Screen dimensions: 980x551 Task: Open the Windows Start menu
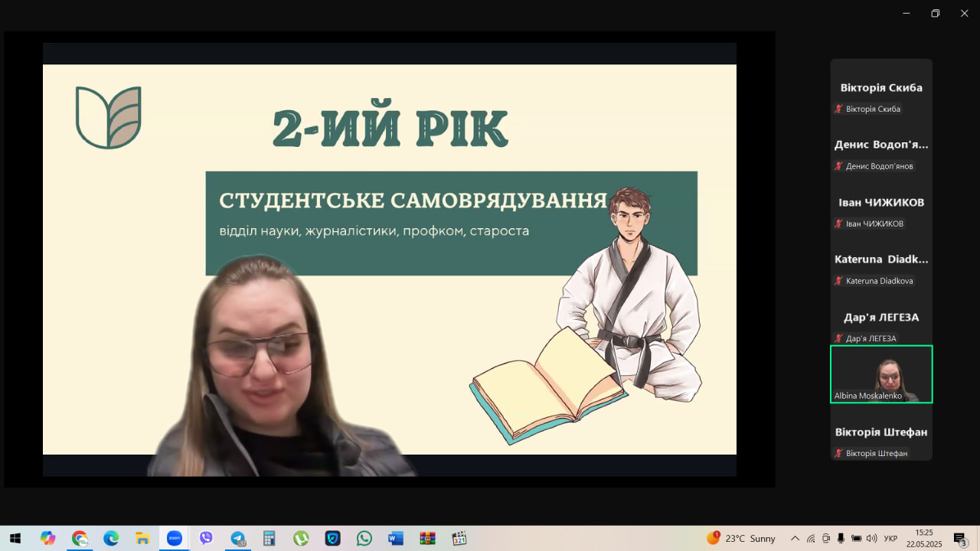click(x=15, y=538)
